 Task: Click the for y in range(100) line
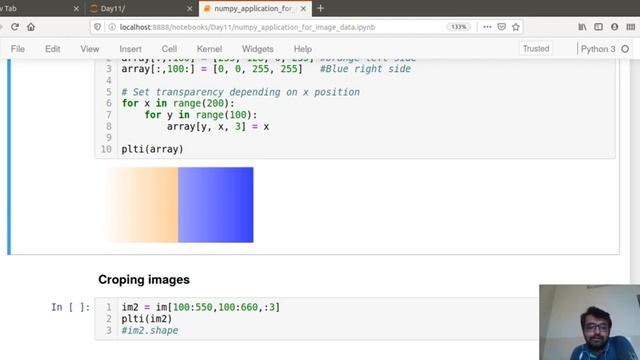[x=201, y=115]
